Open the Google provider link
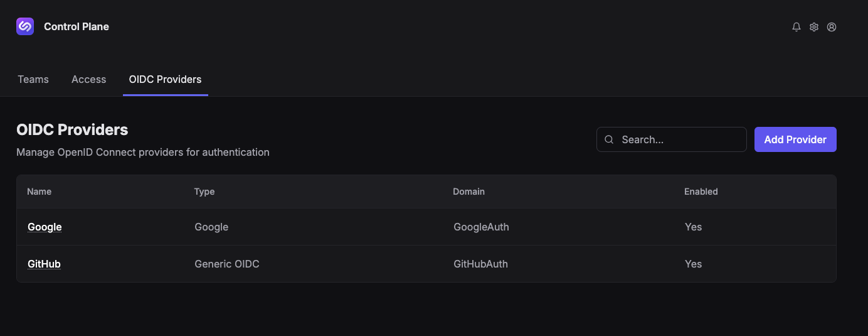Screen dimensions: 868x336 coord(45,227)
